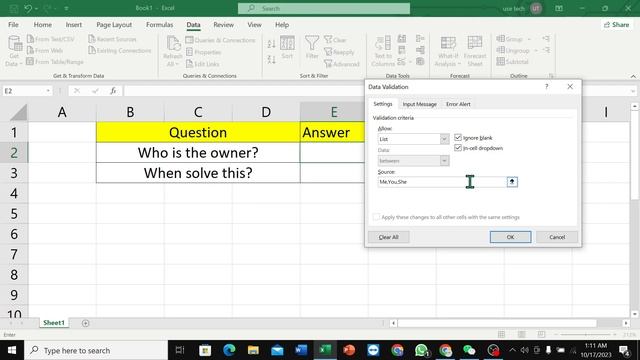Select cell 'Who is the owner?'
Viewport: 640px width, 360px height.
198,153
